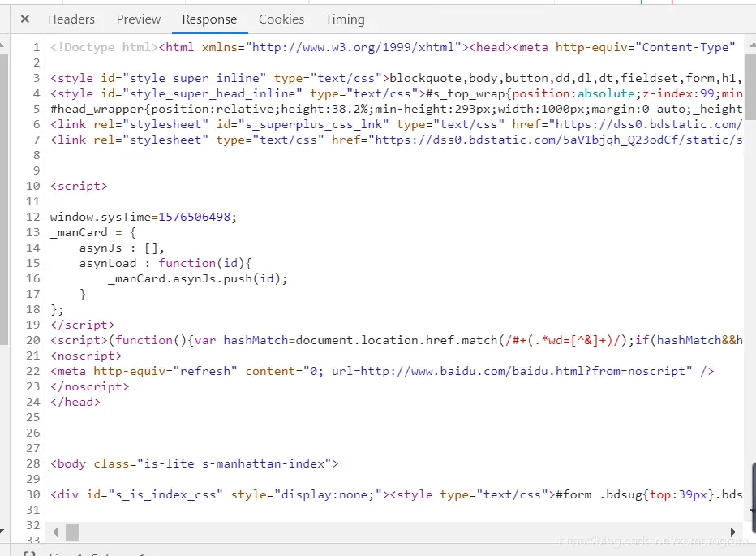Open the Preview tab
This screenshot has width=756, height=556.
139,19
